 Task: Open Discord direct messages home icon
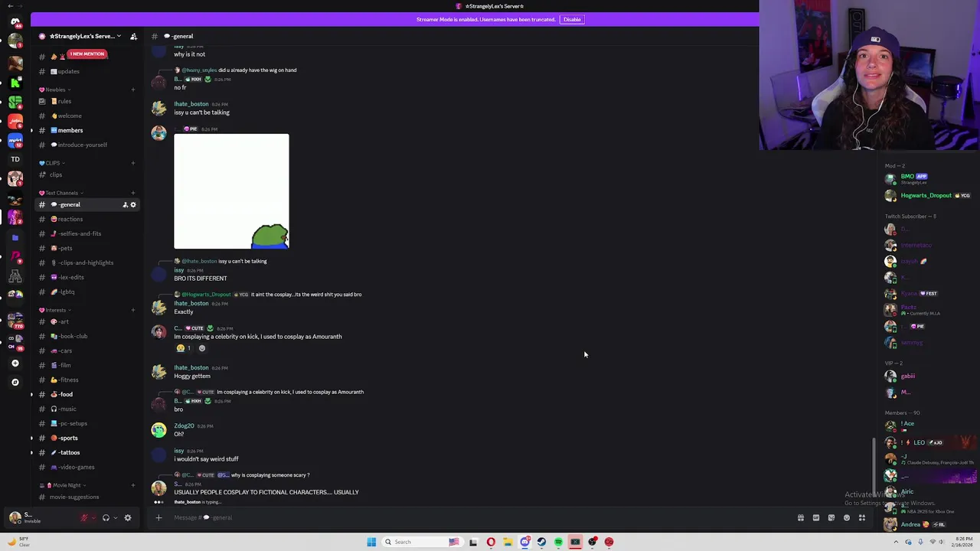[x=15, y=21]
